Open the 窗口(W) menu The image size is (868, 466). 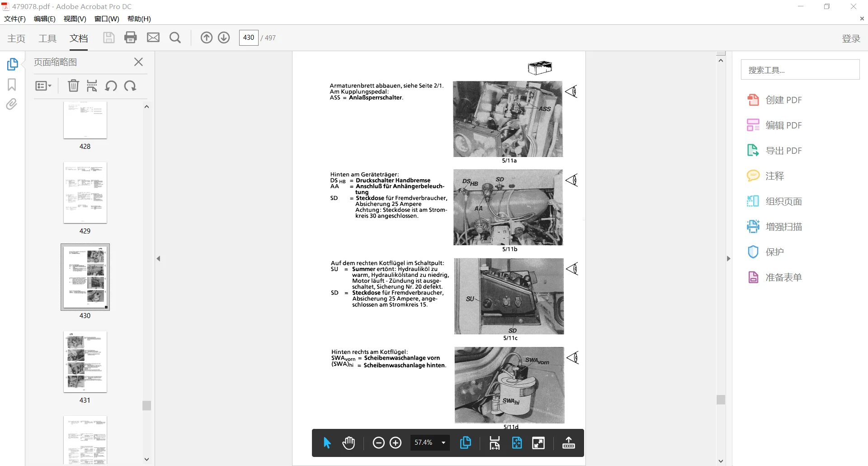[x=107, y=19]
